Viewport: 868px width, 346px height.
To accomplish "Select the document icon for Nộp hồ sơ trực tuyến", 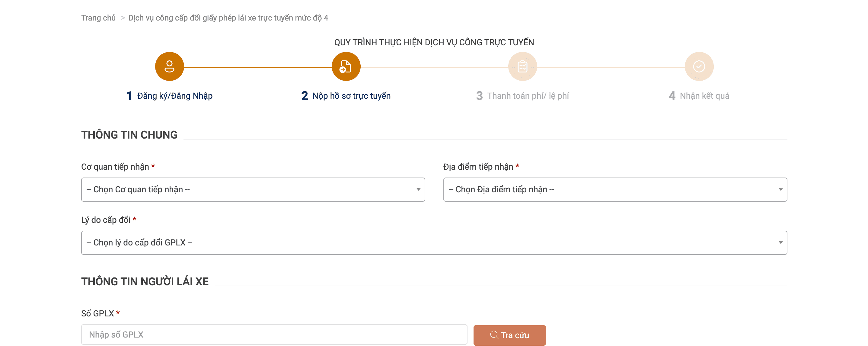I will [346, 66].
